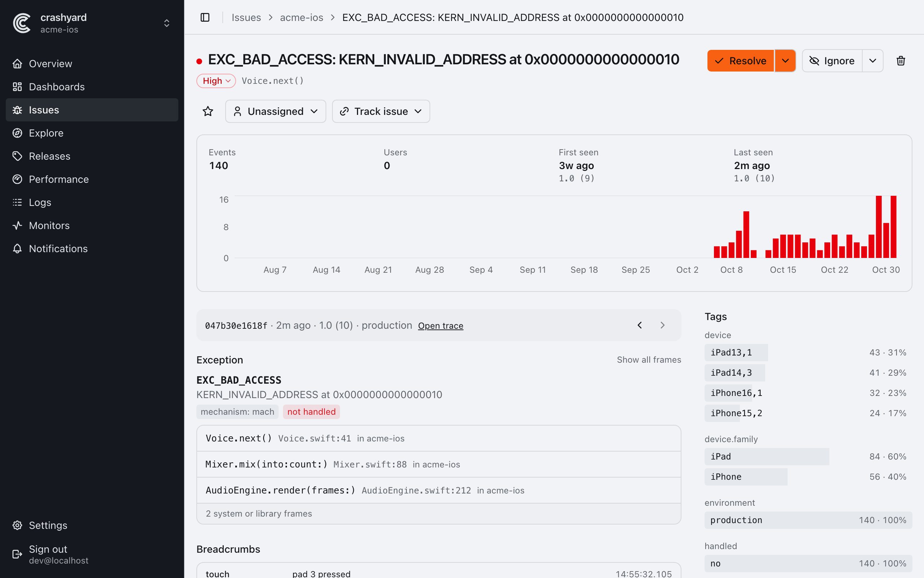Click the 'not handled' badge

pos(311,412)
